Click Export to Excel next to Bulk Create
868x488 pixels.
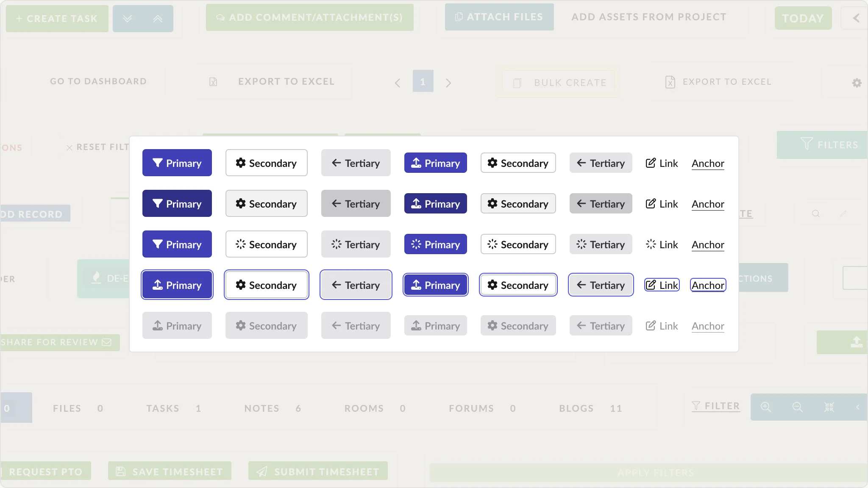click(718, 82)
